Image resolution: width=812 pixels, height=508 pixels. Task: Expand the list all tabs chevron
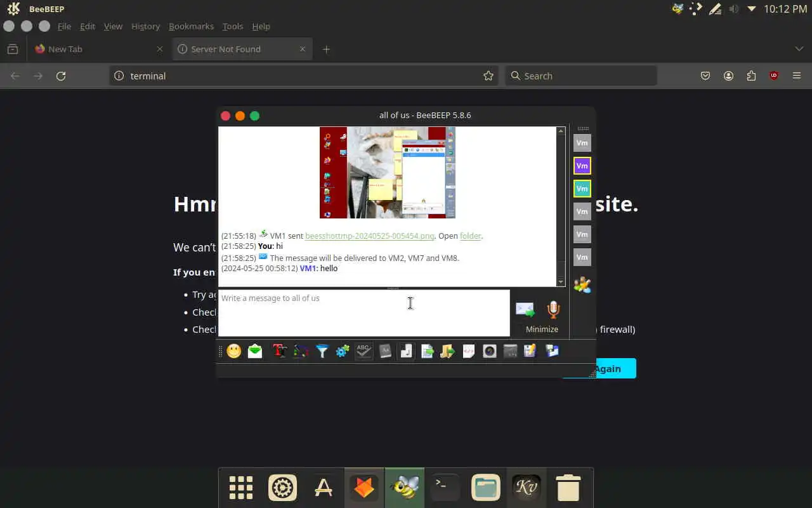pyautogui.click(x=799, y=49)
